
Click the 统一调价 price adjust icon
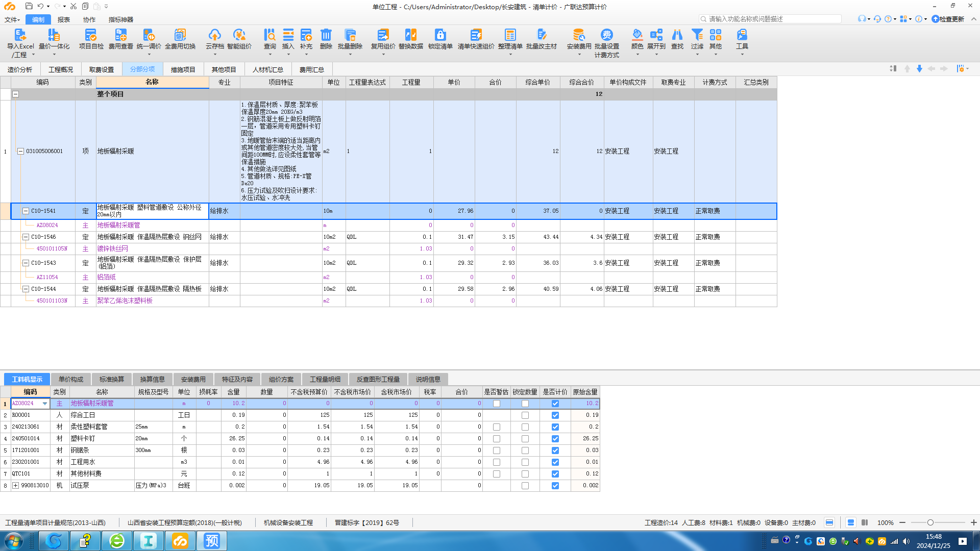coord(149,35)
